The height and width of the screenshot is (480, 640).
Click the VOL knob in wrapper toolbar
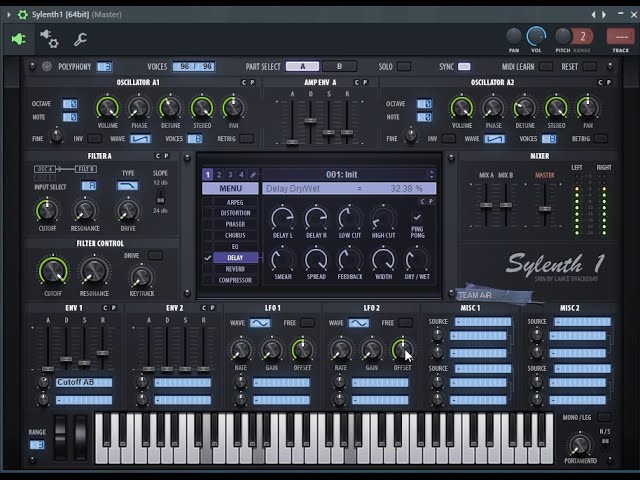[536, 37]
